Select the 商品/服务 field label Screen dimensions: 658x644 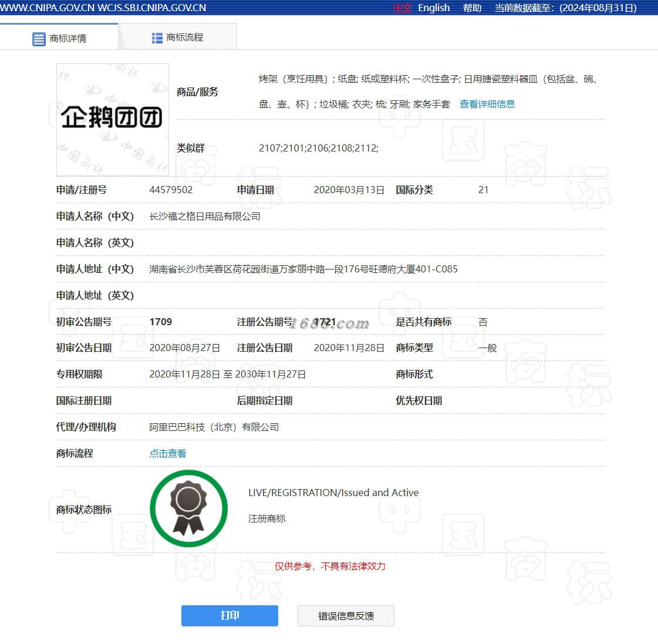pyautogui.click(x=197, y=92)
